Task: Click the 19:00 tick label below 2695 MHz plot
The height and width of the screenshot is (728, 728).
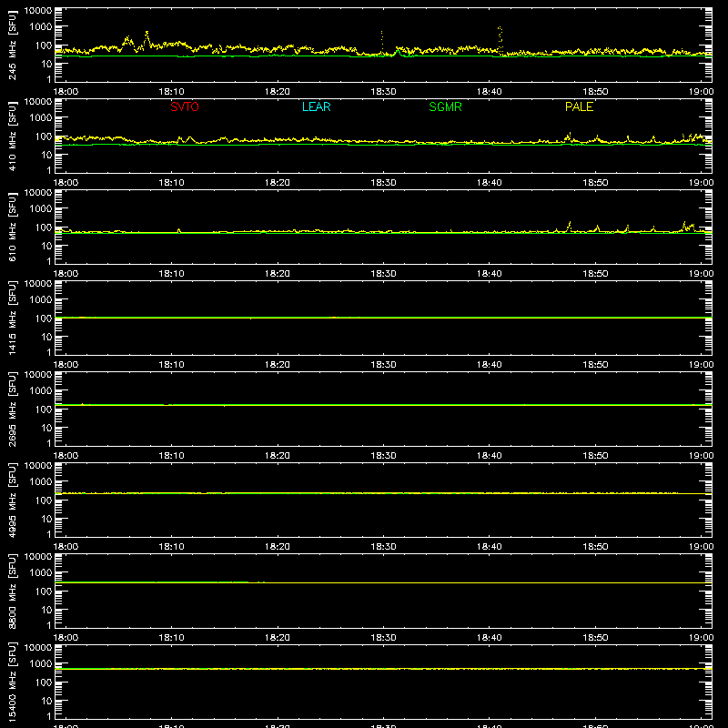Action: 701,456
